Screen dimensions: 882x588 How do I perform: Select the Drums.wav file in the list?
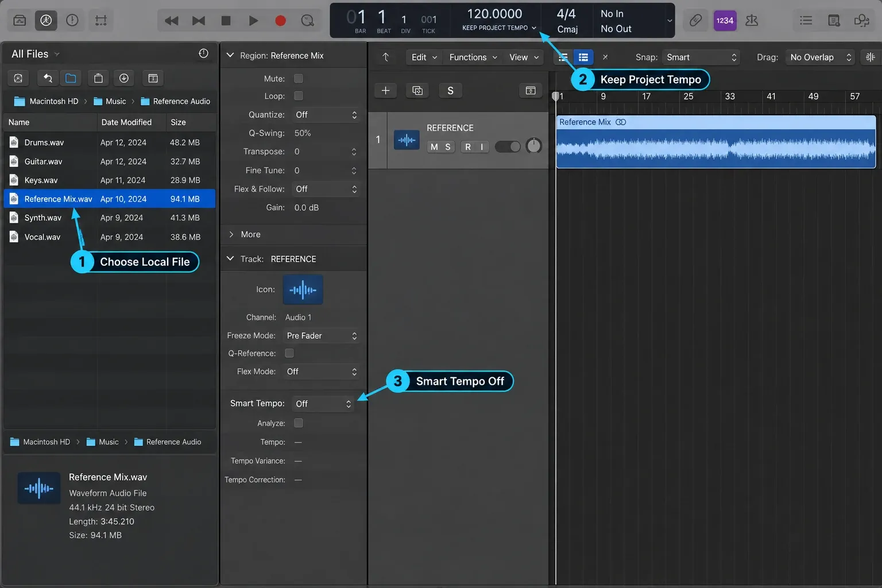[110, 142]
